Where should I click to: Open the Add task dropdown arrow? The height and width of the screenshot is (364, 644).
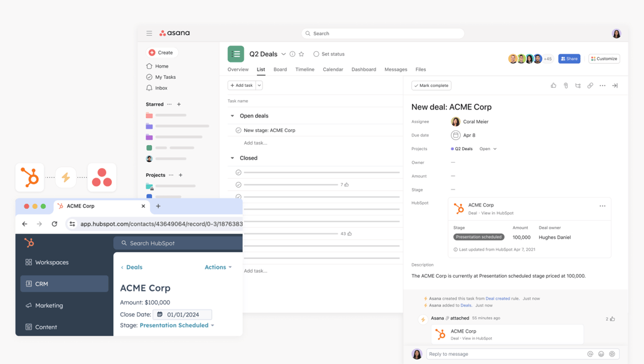pos(259,86)
